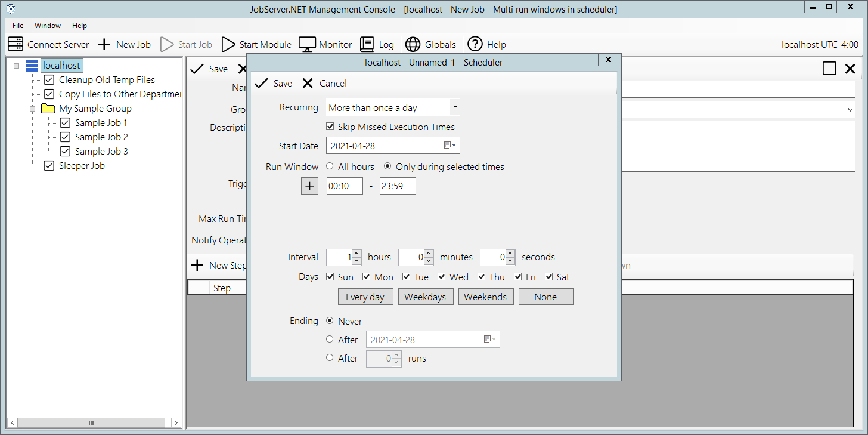Increase Interval hours with the stepper
Screen dimensions: 868x435
(x=356, y=254)
